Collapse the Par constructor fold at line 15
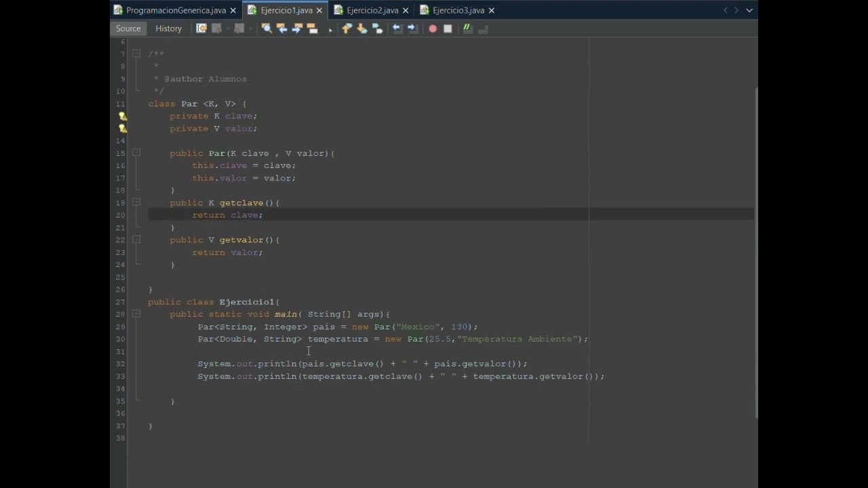This screenshot has height=488, width=868. pyautogui.click(x=136, y=153)
